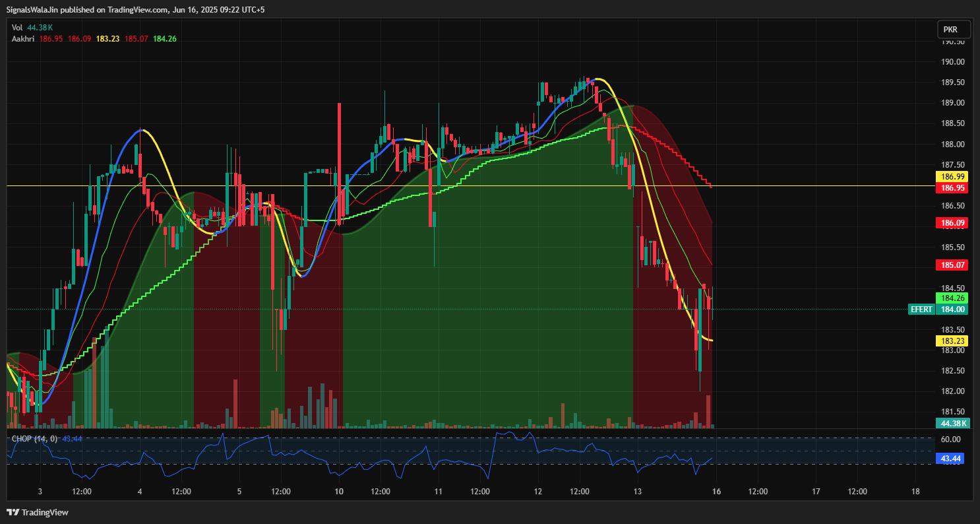The image size is (980, 524).
Task: Click the 60.00 CHOP scale label
Action: 951,439
